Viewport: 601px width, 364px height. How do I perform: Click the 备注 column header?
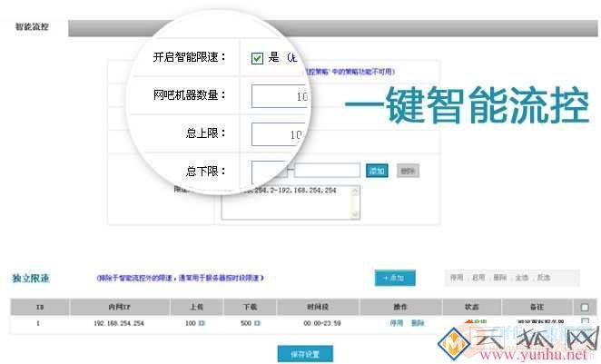[537, 307]
